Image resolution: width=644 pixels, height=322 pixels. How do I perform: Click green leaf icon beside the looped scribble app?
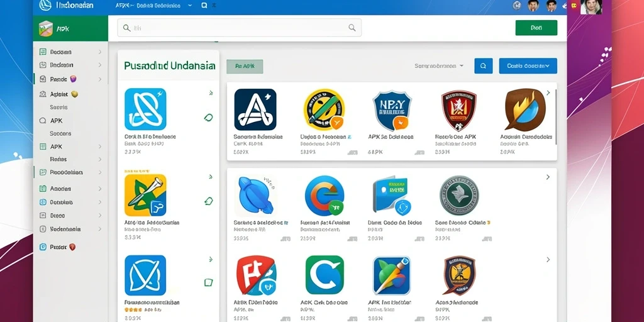209,118
